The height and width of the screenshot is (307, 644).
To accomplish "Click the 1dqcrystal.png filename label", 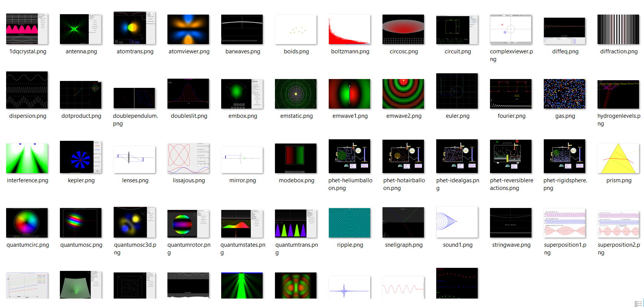I will pyautogui.click(x=28, y=51).
